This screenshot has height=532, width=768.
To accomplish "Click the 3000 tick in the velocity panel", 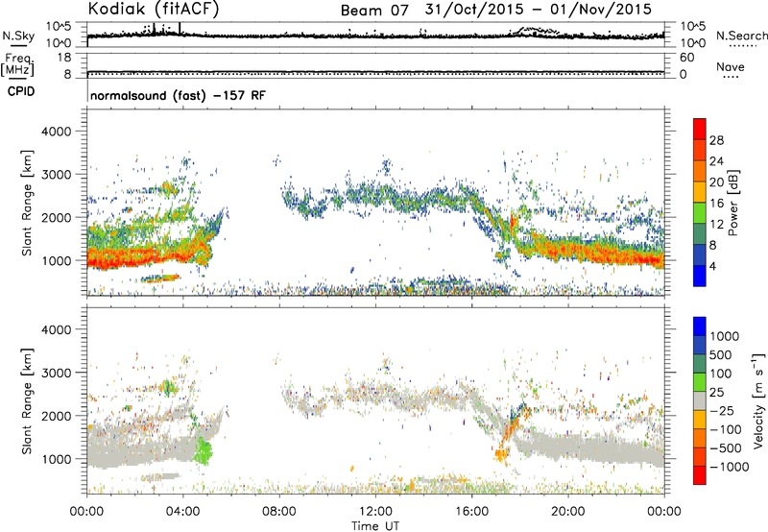I will pyautogui.click(x=57, y=373).
